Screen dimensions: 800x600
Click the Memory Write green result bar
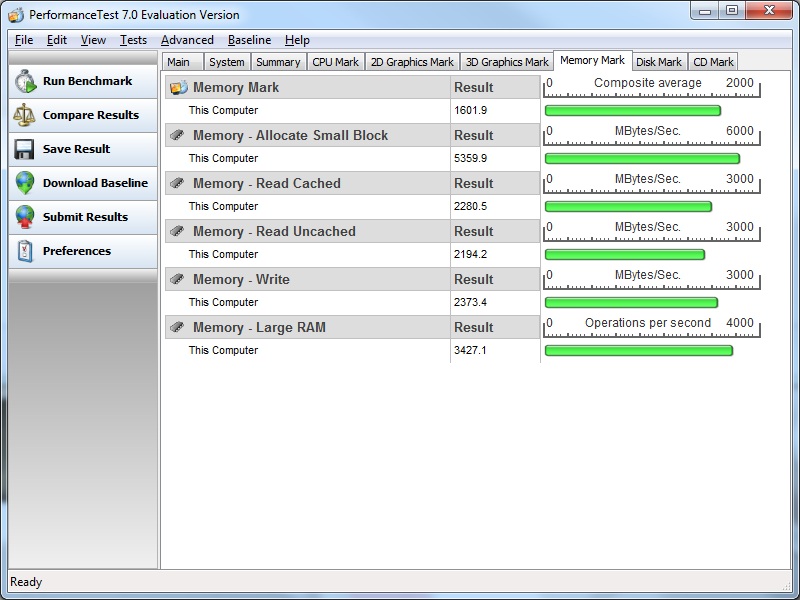click(x=632, y=303)
